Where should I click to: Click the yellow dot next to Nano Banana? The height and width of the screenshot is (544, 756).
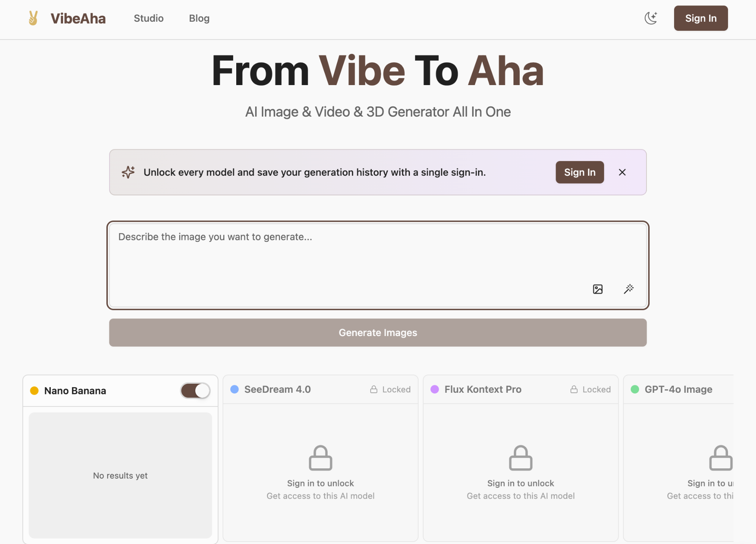click(x=34, y=390)
